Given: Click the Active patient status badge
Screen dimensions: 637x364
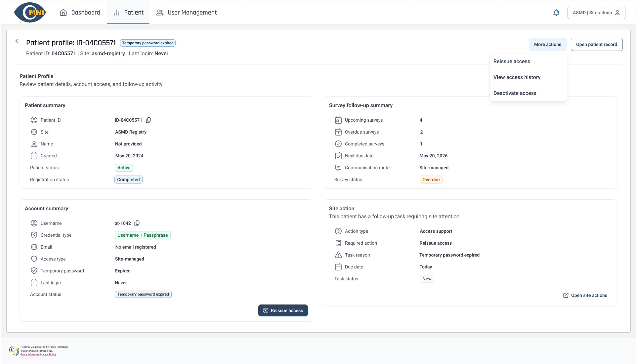Looking at the screenshot, I should [x=124, y=168].
